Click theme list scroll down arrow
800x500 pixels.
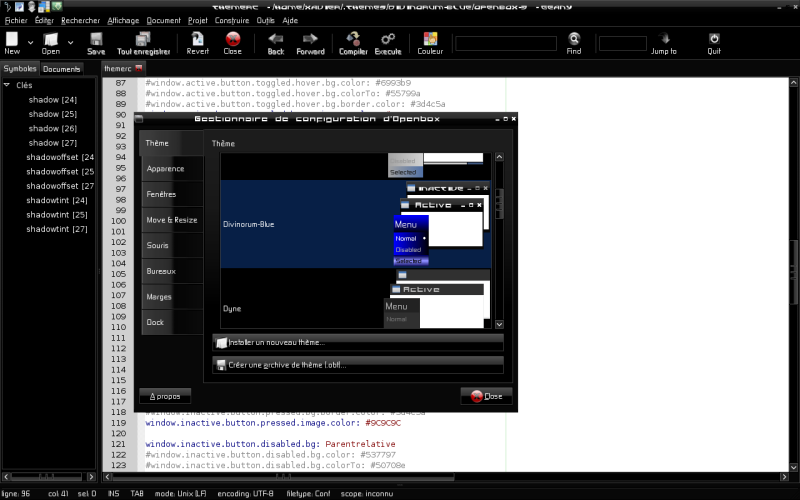pos(499,324)
